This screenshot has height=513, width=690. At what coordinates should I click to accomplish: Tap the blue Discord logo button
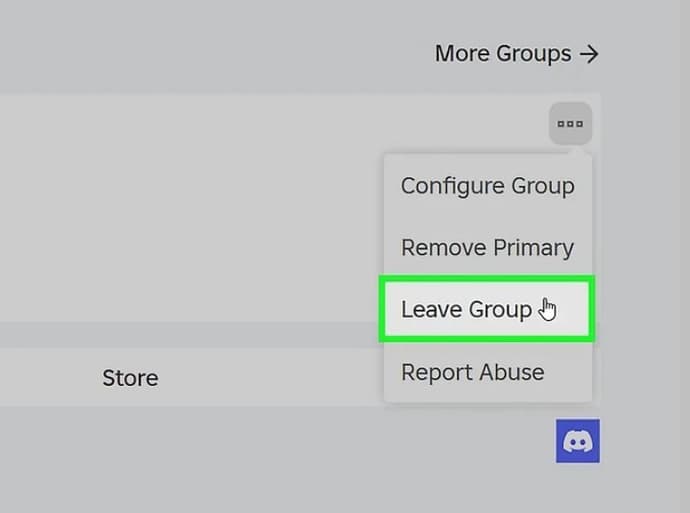(x=578, y=441)
